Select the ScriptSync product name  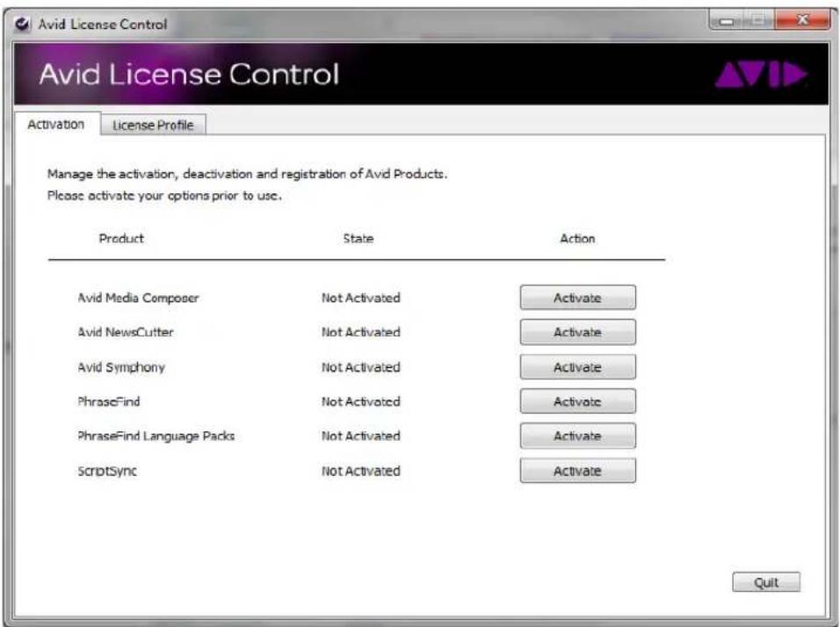(107, 472)
